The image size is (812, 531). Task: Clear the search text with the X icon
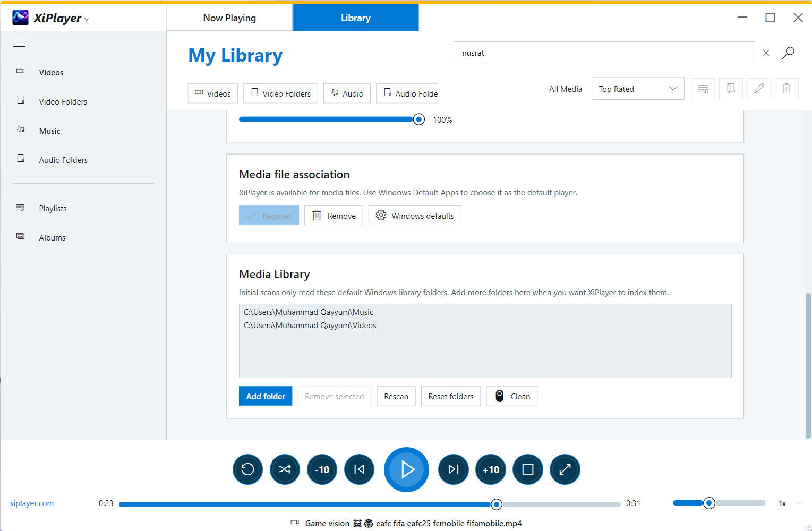(x=766, y=53)
